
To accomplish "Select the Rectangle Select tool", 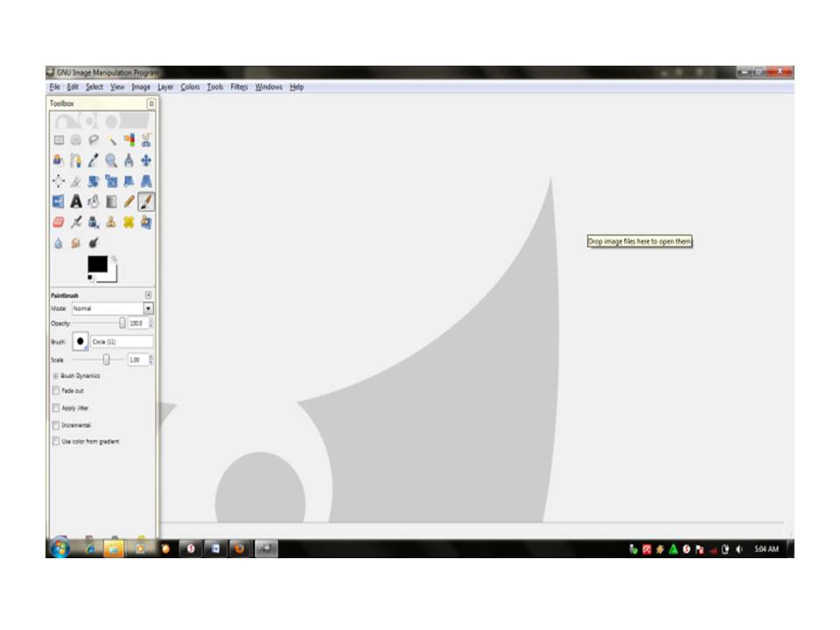I will (x=59, y=140).
